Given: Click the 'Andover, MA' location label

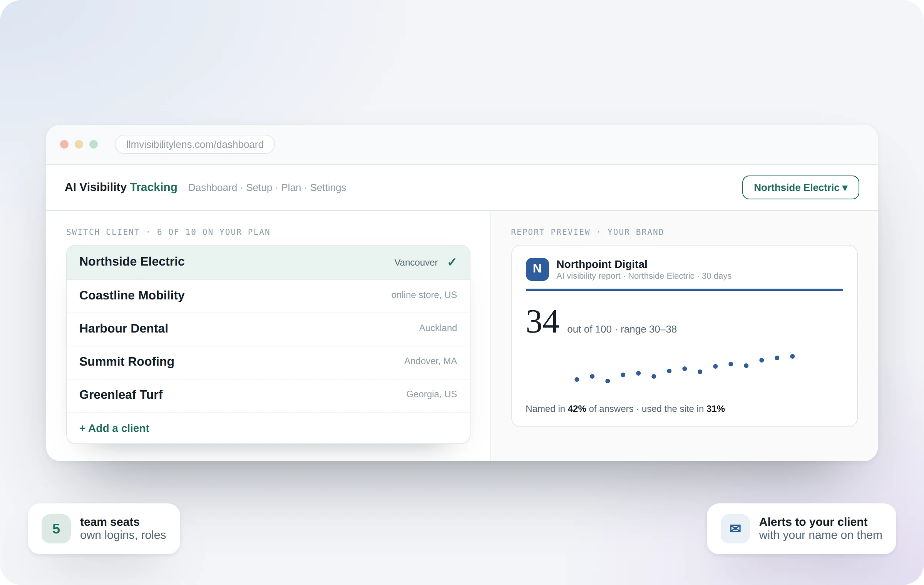Looking at the screenshot, I should click(430, 361).
